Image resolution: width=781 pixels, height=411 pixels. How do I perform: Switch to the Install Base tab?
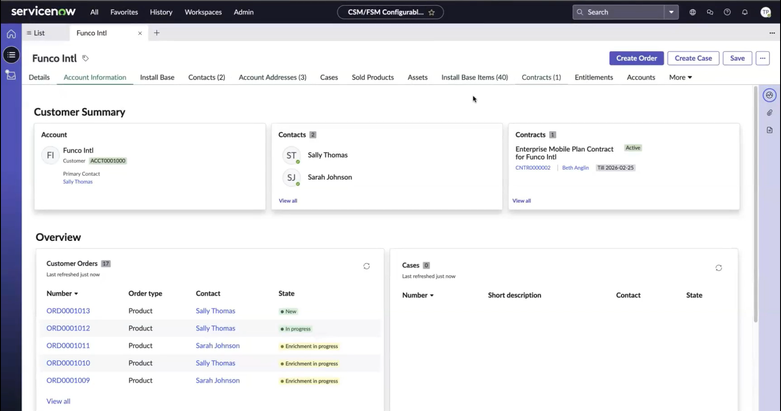click(157, 77)
